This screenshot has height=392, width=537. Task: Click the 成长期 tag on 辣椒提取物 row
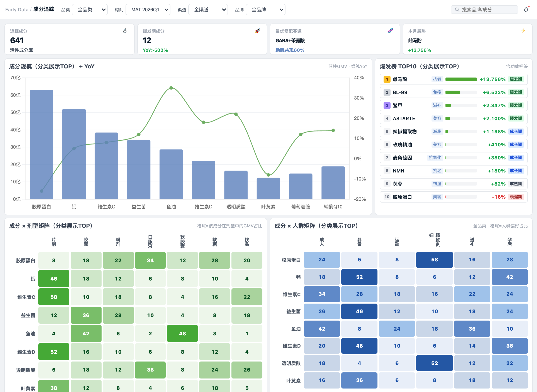pos(516,132)
